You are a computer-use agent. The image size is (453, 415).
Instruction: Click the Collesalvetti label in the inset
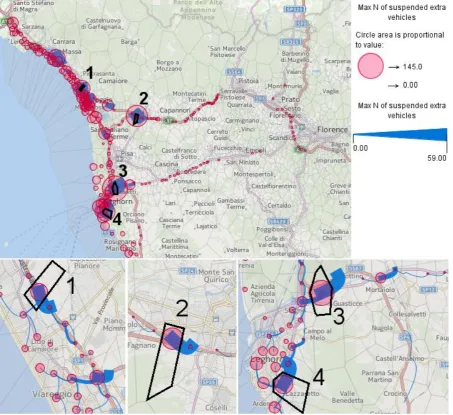[x=407, y=314]
